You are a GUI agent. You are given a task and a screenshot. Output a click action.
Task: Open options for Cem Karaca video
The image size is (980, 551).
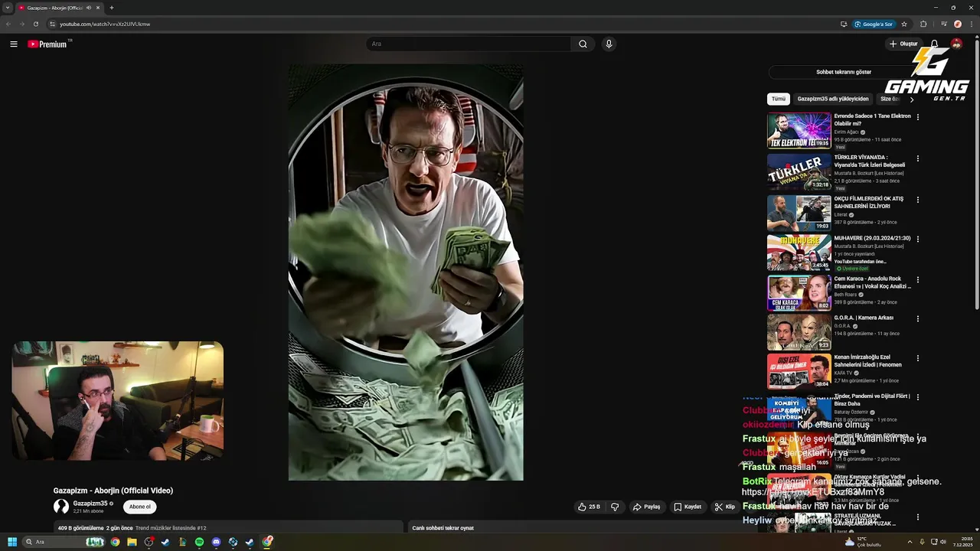coord(918,280)
